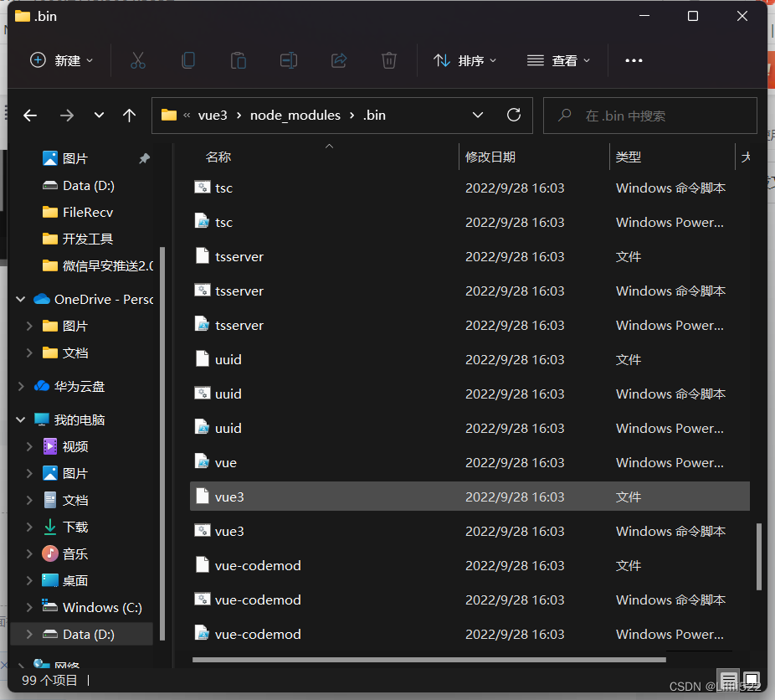
Task: Click the back navigation arrow
Action: tap(30, 116)
